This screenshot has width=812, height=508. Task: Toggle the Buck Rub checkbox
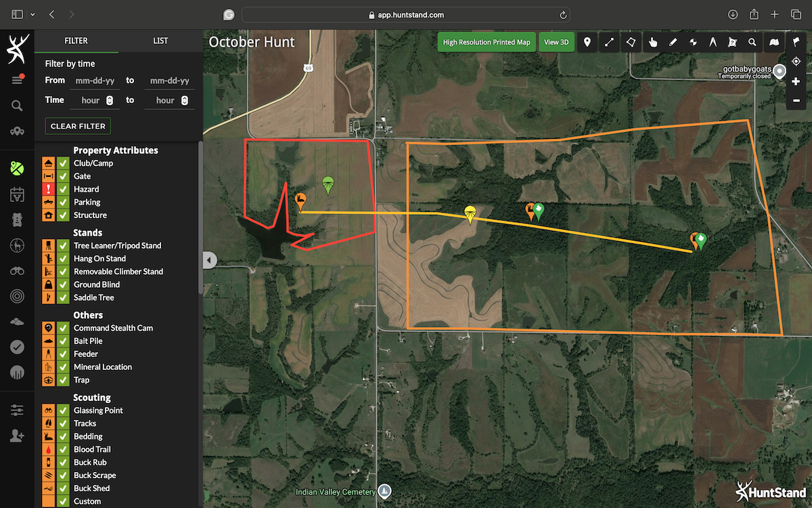point(64,462)
